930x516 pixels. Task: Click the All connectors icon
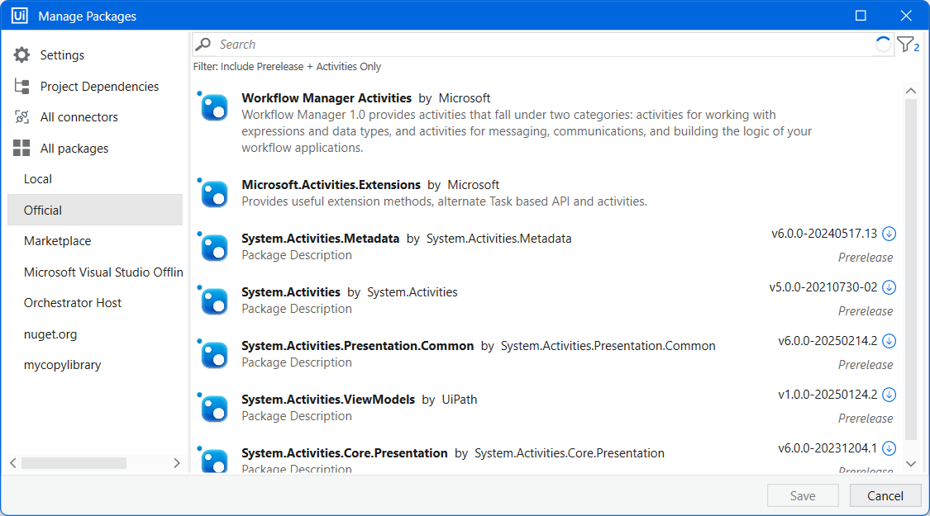[22, 117]
